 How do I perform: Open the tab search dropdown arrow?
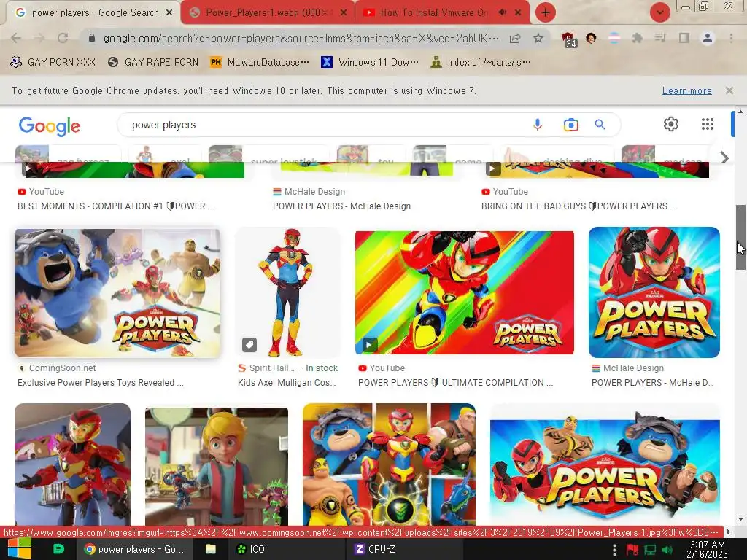coord(659,12)
